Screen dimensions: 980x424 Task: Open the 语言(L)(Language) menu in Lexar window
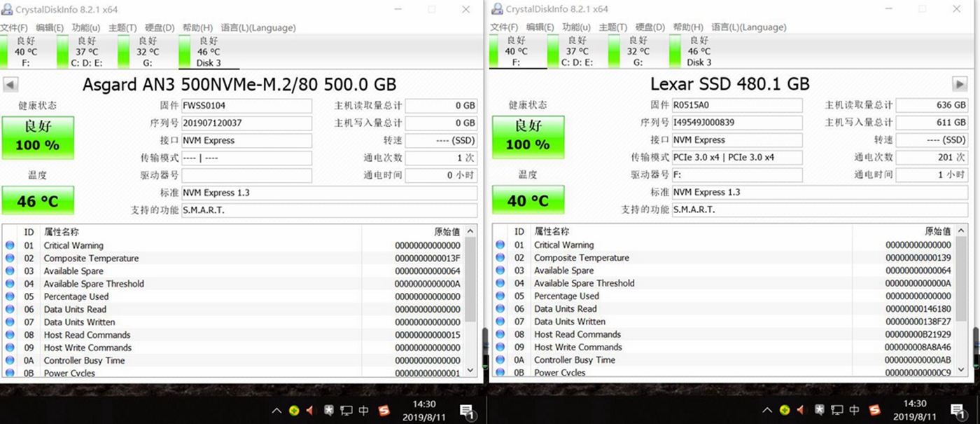coord(748,27)
